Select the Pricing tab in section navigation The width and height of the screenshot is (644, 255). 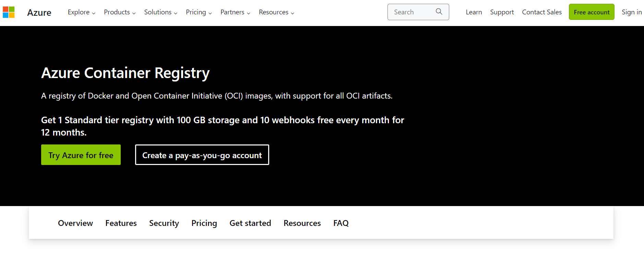coord(204,223)
